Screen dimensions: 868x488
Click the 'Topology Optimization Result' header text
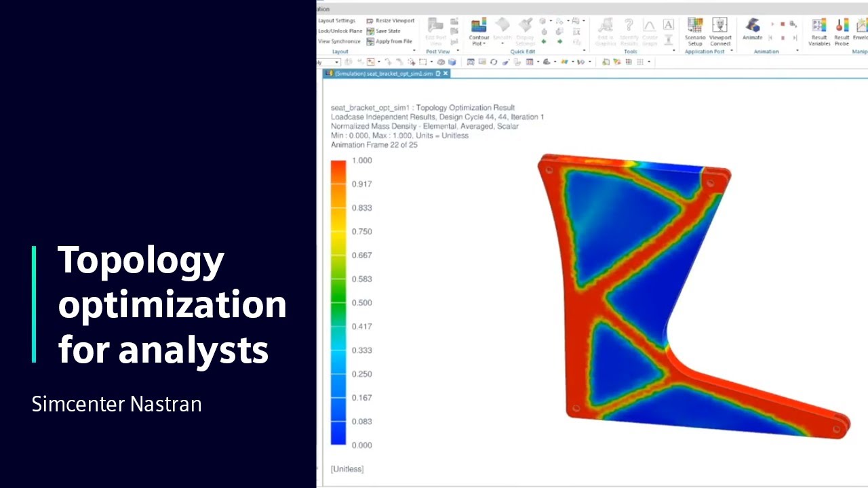[x=465, y=108]
